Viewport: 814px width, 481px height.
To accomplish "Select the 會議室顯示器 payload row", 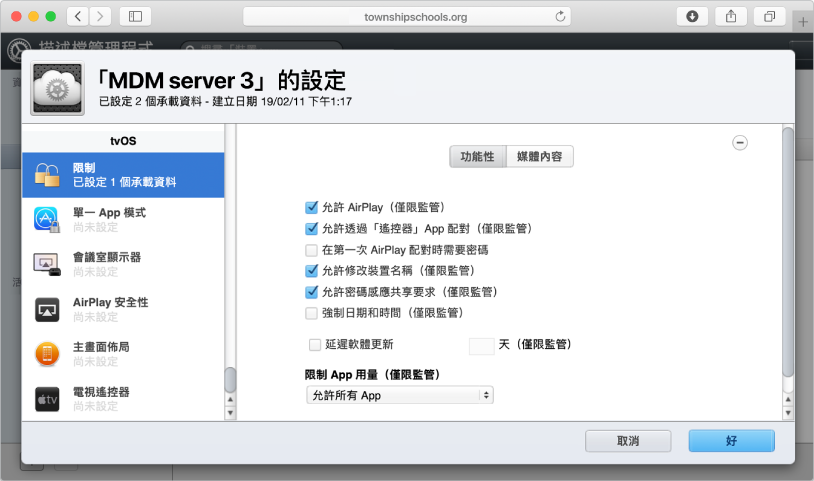I will coord(123,264).
